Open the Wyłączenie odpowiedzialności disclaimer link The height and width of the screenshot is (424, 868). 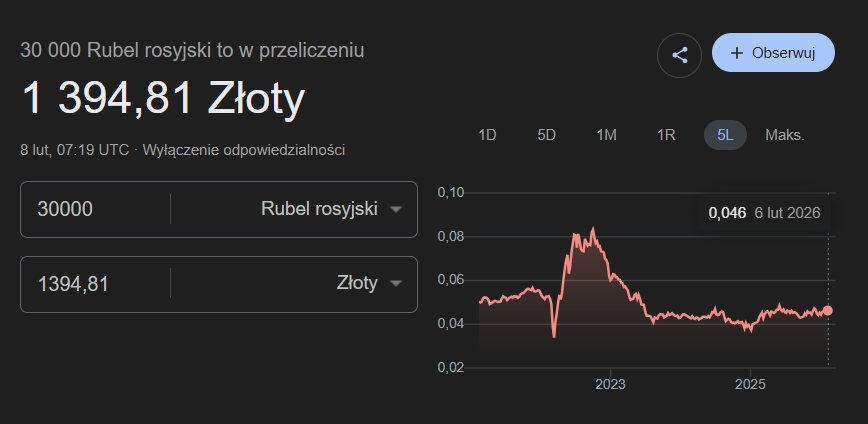click(244, 150)
